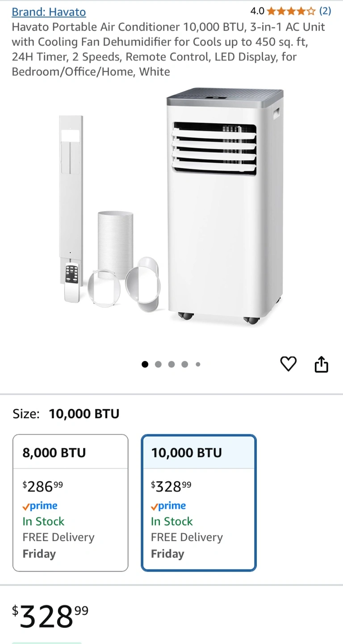Viewport: 343px width, 644px height.
Task: Tap the prime badge under 8,000 BTU
Action: [40, 506]
